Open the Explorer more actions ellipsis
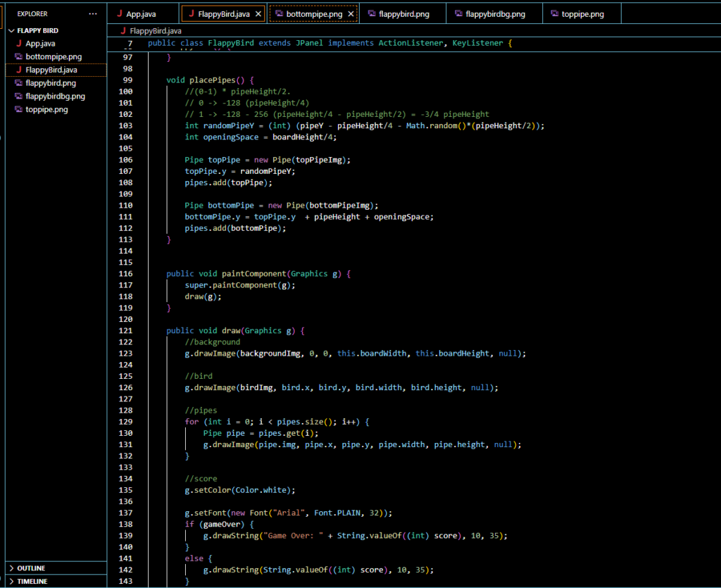The image size is (721, 588). click(93, 13)
